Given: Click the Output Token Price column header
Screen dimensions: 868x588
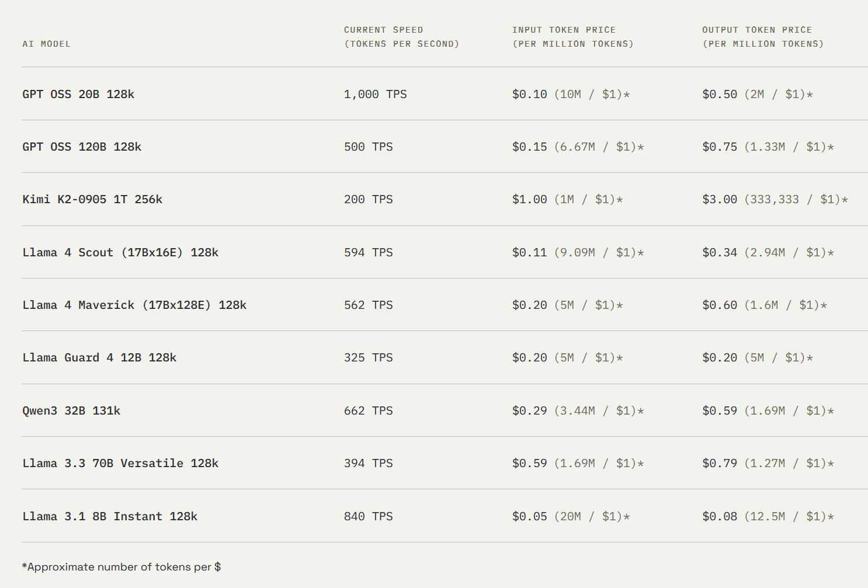Looking at the screenshot, I should [x=763, y=37].
